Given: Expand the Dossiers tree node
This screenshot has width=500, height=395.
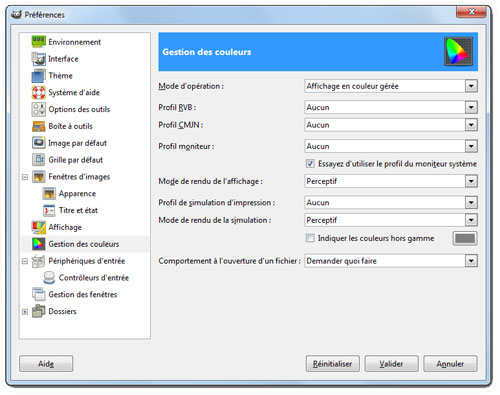Looking at the screenshot, I should [25, 312].
